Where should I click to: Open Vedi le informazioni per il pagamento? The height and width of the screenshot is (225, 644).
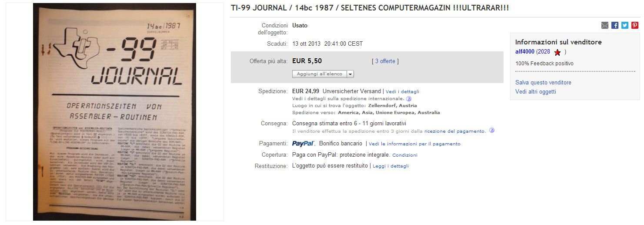click(x=414, y=144)
